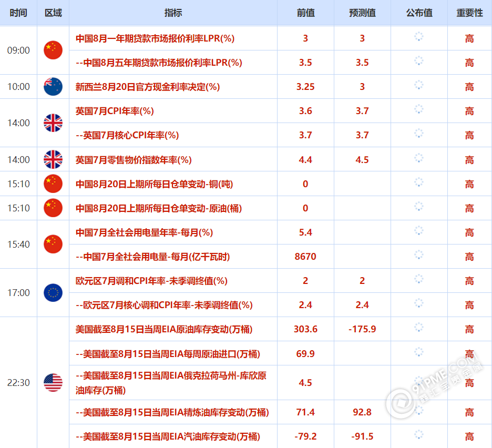Click loading spinner for 五年期LPR row

[x=419, y=60]
